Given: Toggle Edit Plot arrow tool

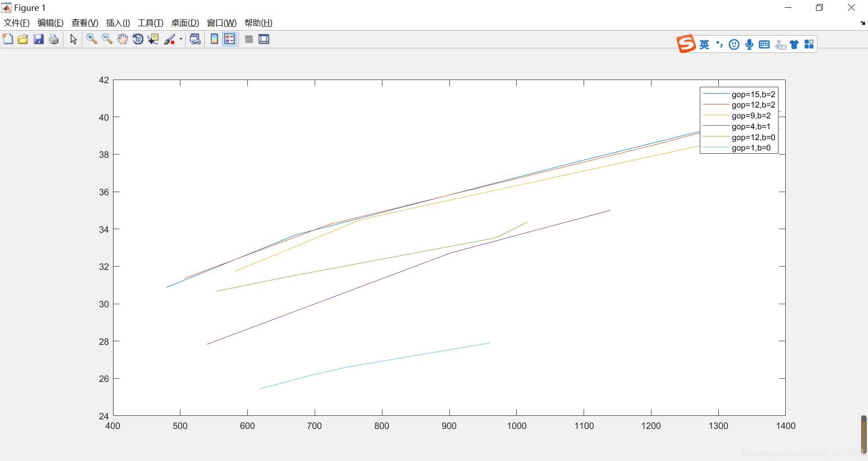Looking at the screenshot, I should click(74, 39).
